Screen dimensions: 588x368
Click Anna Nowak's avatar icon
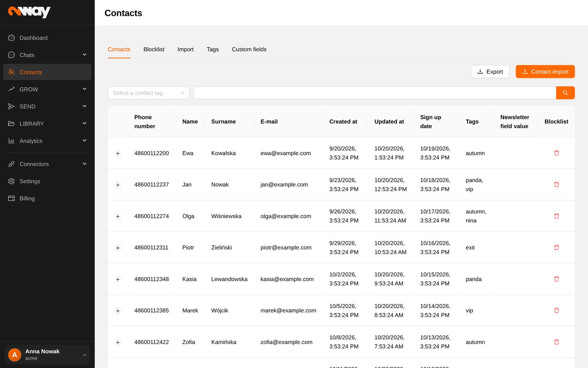(15, 355)
